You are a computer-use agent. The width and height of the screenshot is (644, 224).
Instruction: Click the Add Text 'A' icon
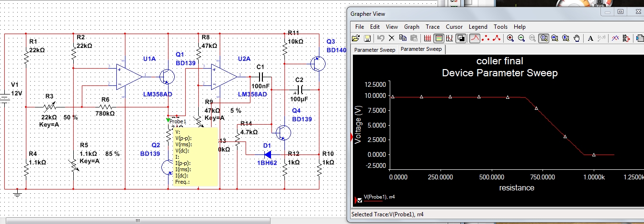[590, 38]
